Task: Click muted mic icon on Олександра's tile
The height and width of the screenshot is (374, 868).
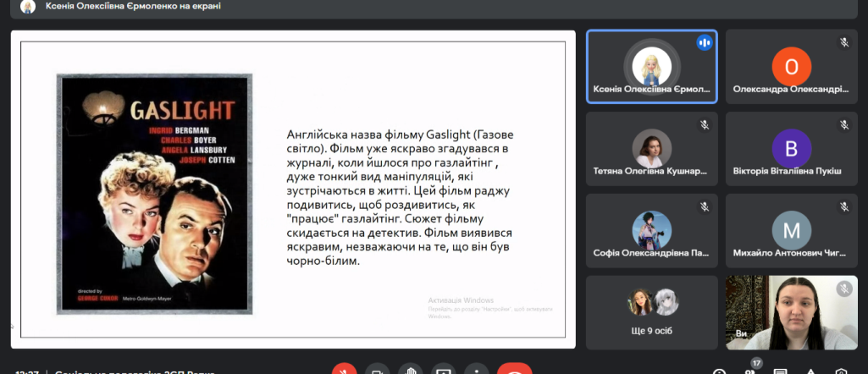Action: (843, 42)
